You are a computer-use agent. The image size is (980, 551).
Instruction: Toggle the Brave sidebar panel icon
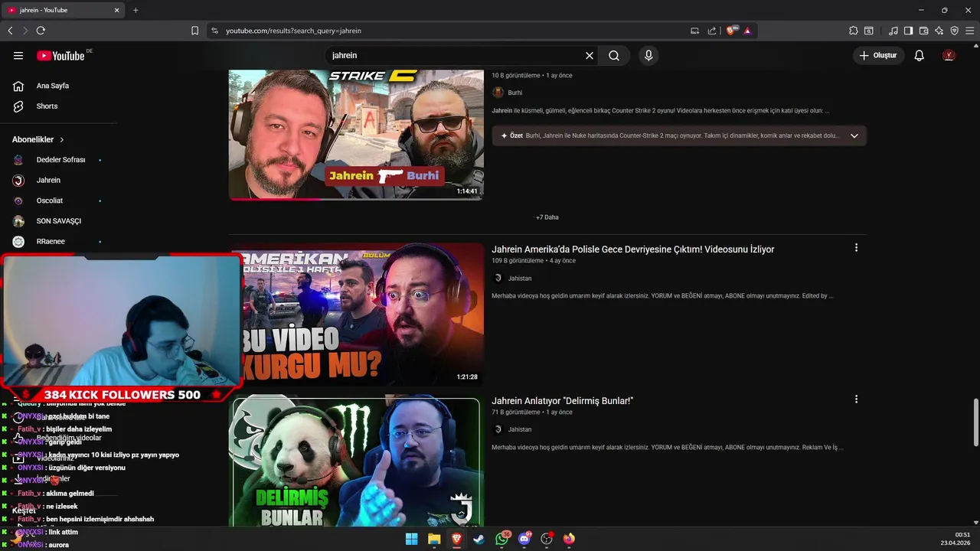pyautogui.click(x=908, y=31)
